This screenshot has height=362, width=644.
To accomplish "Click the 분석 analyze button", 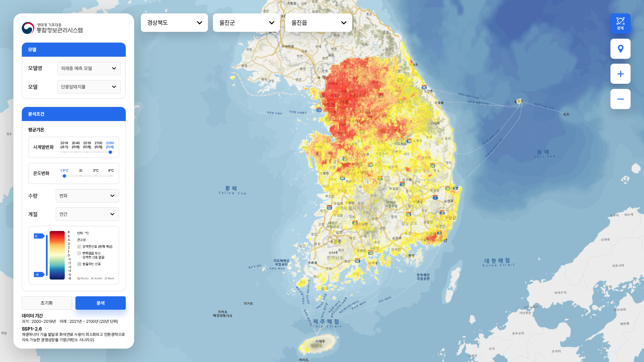I will [x=100, y=303].
